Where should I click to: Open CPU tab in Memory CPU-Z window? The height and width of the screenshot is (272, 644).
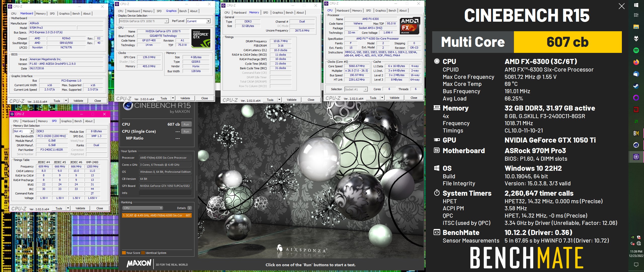pyautogui.click(x=227, y=13)
